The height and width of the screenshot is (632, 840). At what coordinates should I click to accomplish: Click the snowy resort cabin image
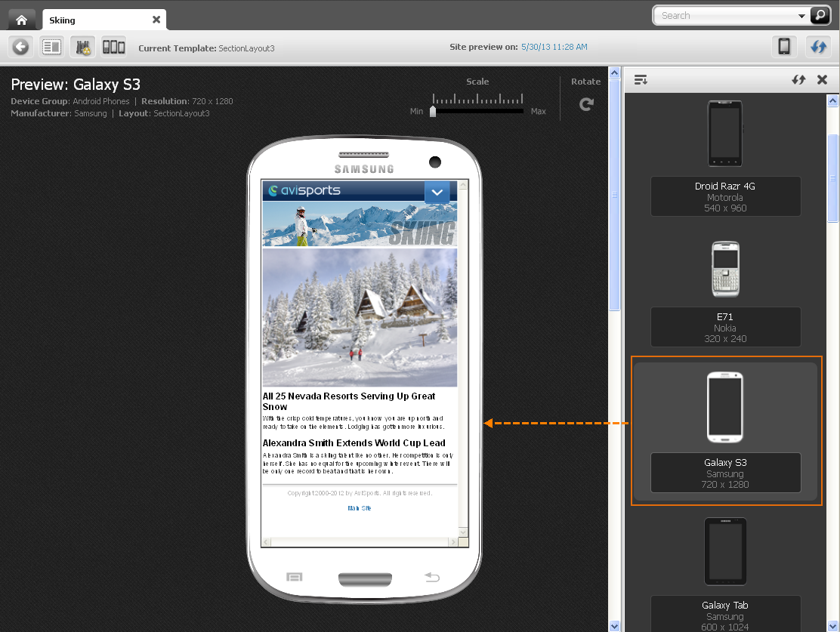pyautogui.click(x=360, y=317)
